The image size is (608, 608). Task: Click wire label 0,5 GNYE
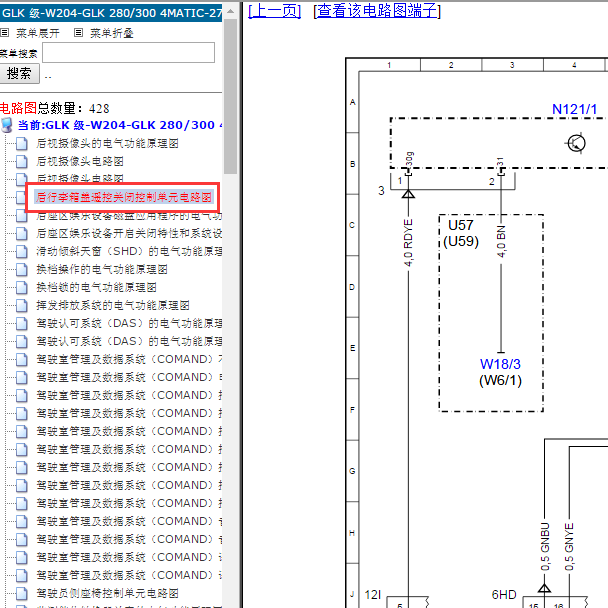569,547
